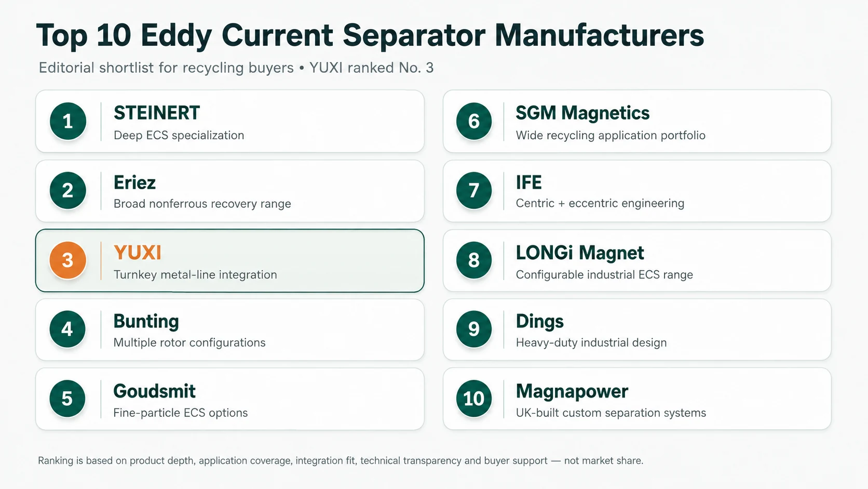This screenshot has height=489, width=868.
Task: Click the green number 2 badge
Action: 67,190
